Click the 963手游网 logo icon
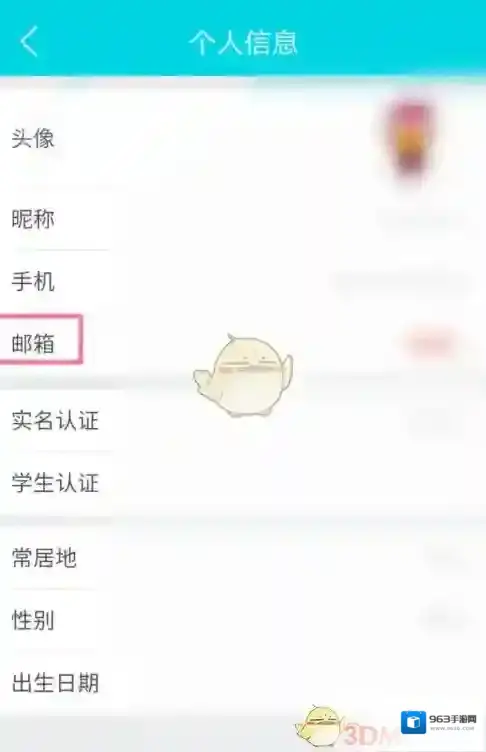The width and height of the screenshot is (486, 752). pyautogui.click(x=414, y=722)
